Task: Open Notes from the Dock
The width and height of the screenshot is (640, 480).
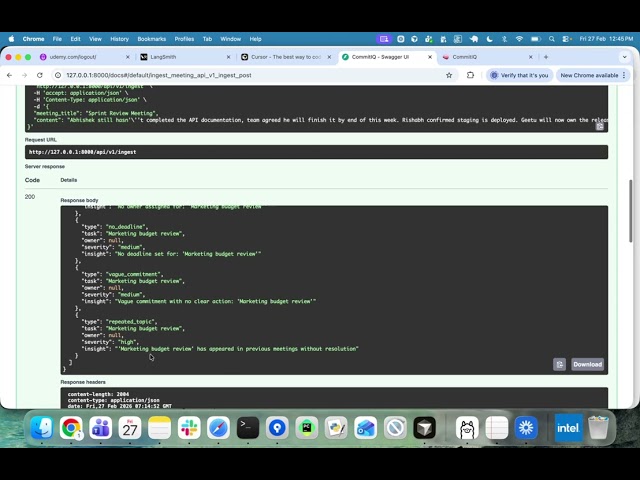Action: point(159,427)
